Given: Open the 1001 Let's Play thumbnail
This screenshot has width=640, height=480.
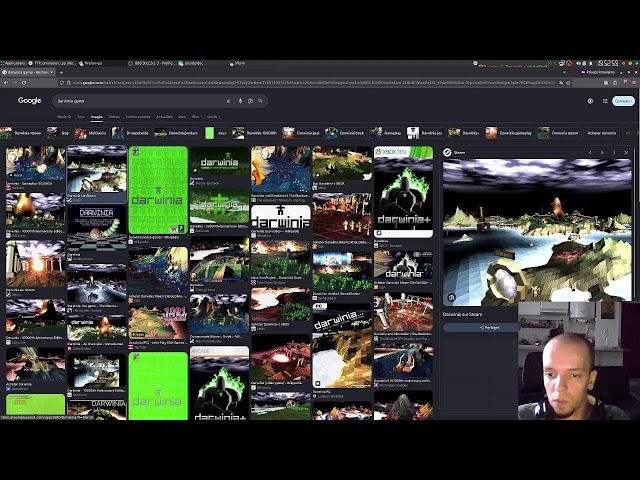Looking at the screenshot, I should [x=158, y=322].
